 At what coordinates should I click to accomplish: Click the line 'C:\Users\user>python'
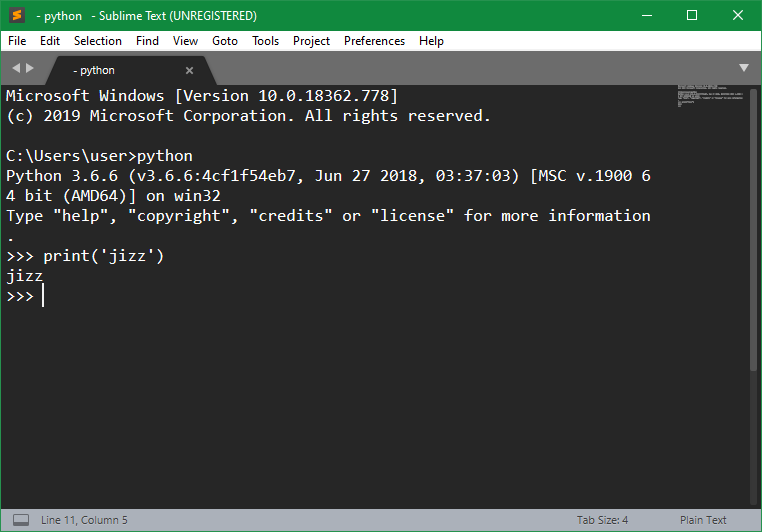[99, 156]
